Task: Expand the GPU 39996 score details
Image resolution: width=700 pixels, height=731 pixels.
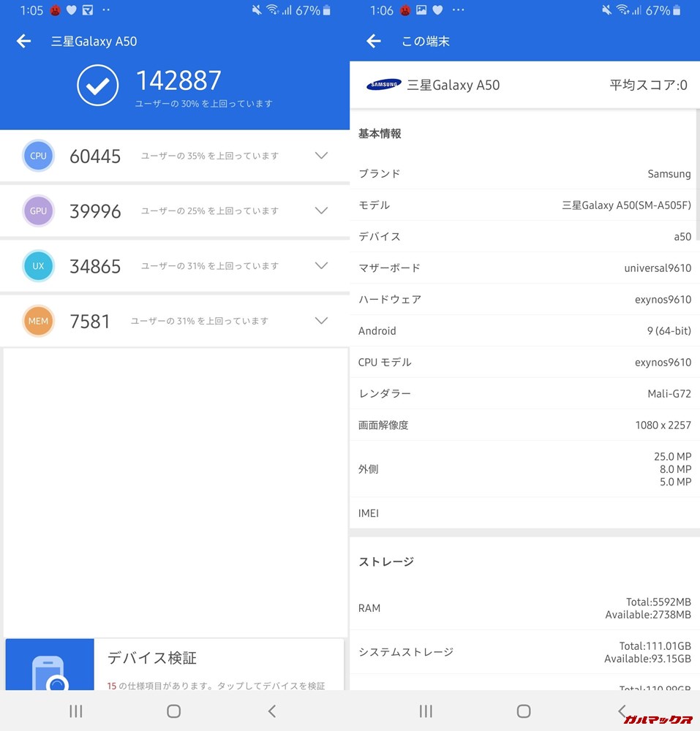Action: click(x=321, y=211)
